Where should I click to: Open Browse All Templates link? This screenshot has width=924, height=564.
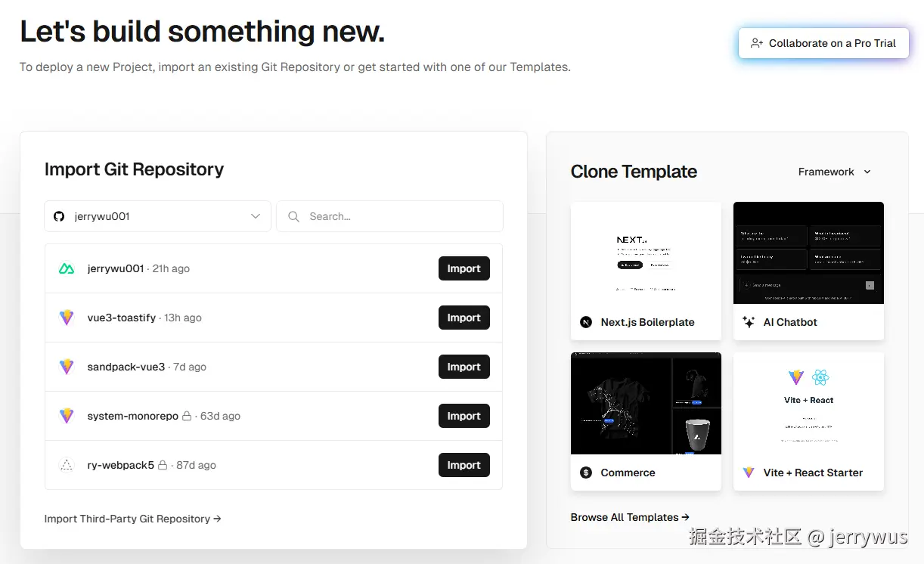[630, 517]
